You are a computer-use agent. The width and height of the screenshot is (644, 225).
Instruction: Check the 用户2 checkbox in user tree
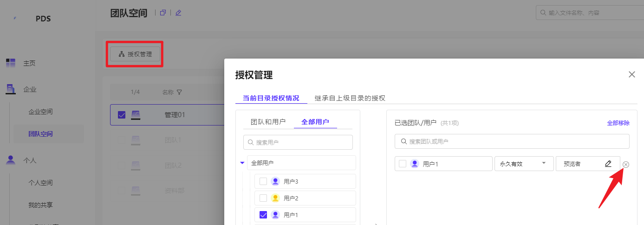pyautogui.click(x=263, y=198)
